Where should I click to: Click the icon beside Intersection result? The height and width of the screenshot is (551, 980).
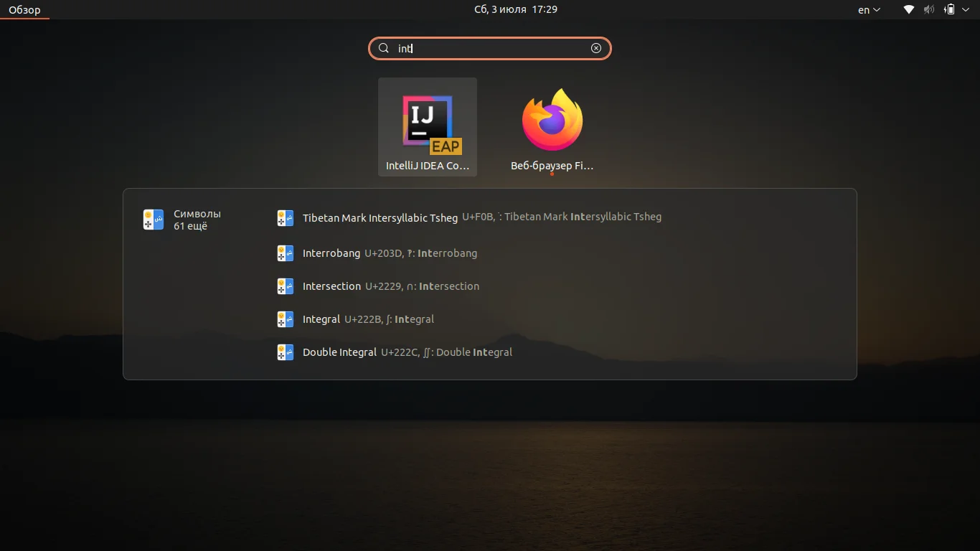pyautogui.click(x=286, y=286)
